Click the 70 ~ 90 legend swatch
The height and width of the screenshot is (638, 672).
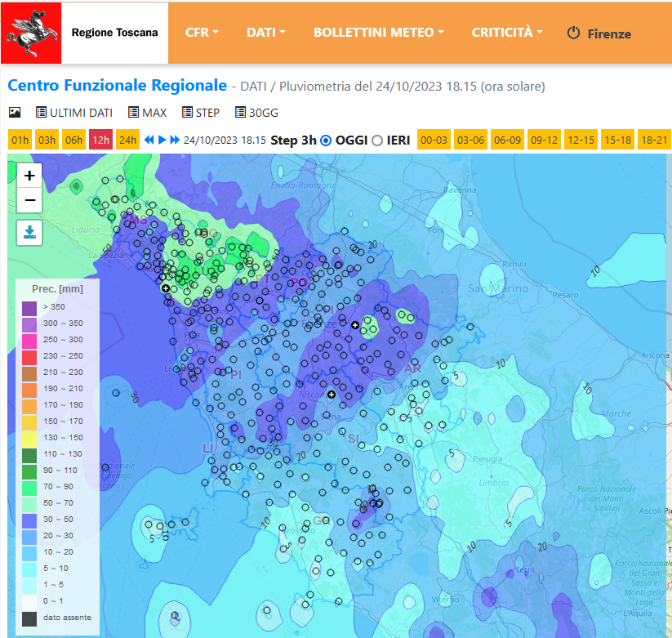click(x=29, y=488)
